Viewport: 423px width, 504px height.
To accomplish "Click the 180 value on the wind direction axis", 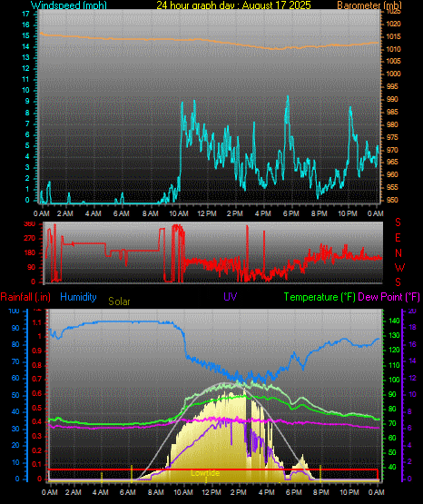I will 30,253.
